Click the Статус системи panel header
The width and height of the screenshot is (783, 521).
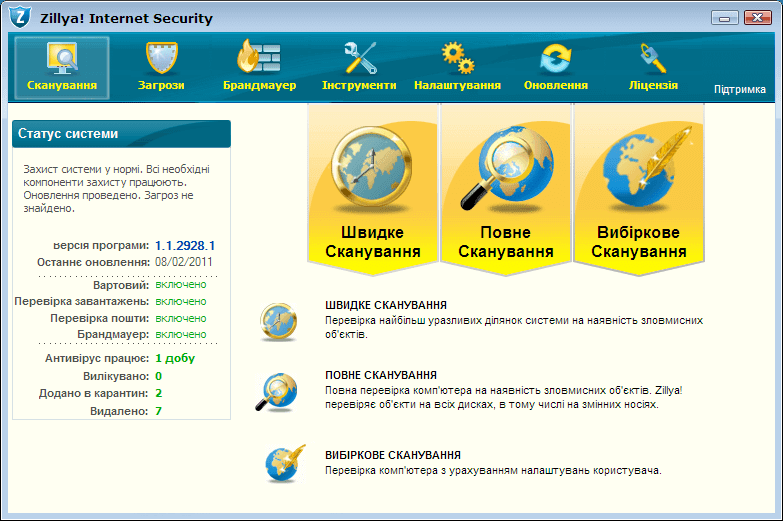[x=121, y=134]
